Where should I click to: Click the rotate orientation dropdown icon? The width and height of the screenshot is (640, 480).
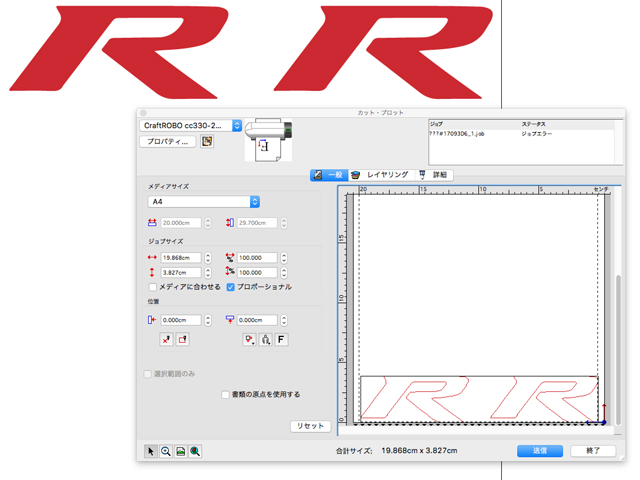(249, 339)
